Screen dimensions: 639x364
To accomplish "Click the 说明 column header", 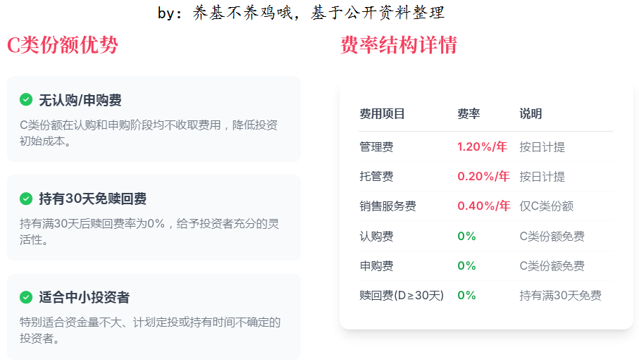I will point(531,113).
